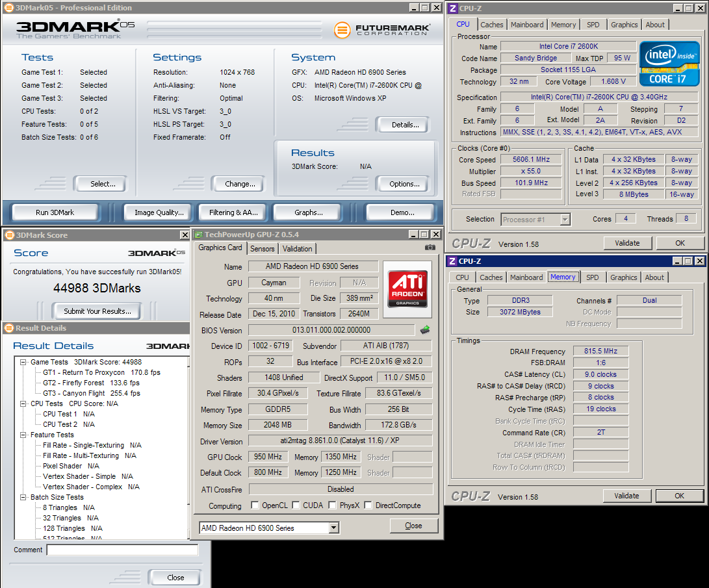The width and height of the screenshot is (709, 588).
Task: Open Image Quality settings
Action: (159, 212)
